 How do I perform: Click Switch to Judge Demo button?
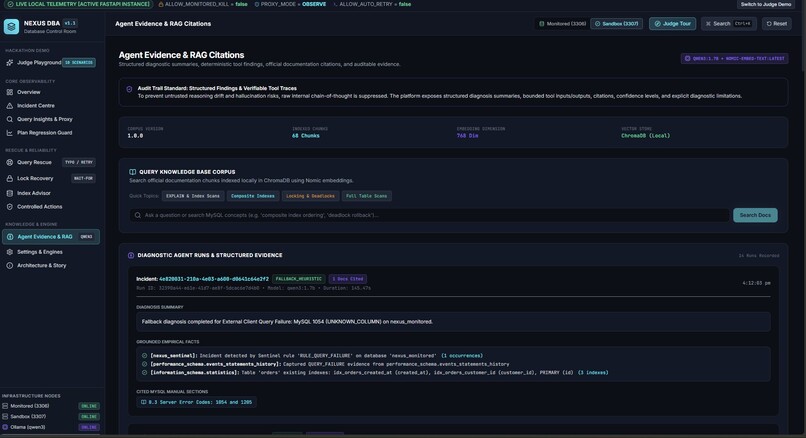(x=765, y=4)
